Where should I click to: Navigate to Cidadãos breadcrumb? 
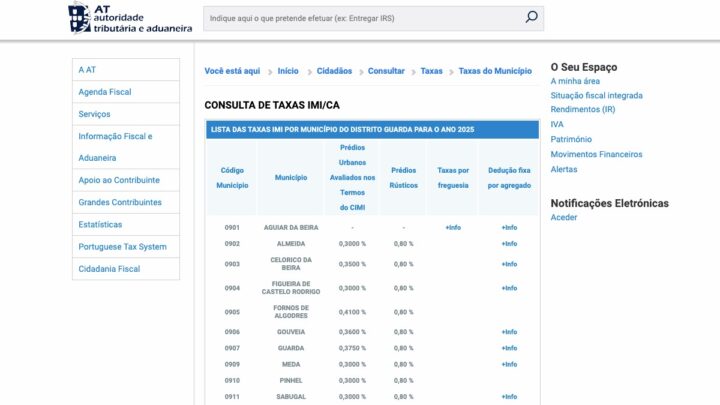tap(334, 71)
